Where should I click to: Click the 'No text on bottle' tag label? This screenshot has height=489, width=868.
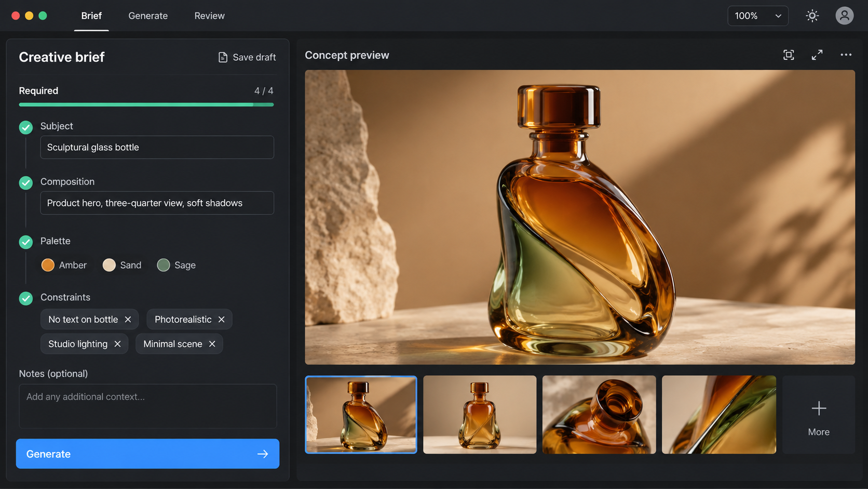coord(83,320)
